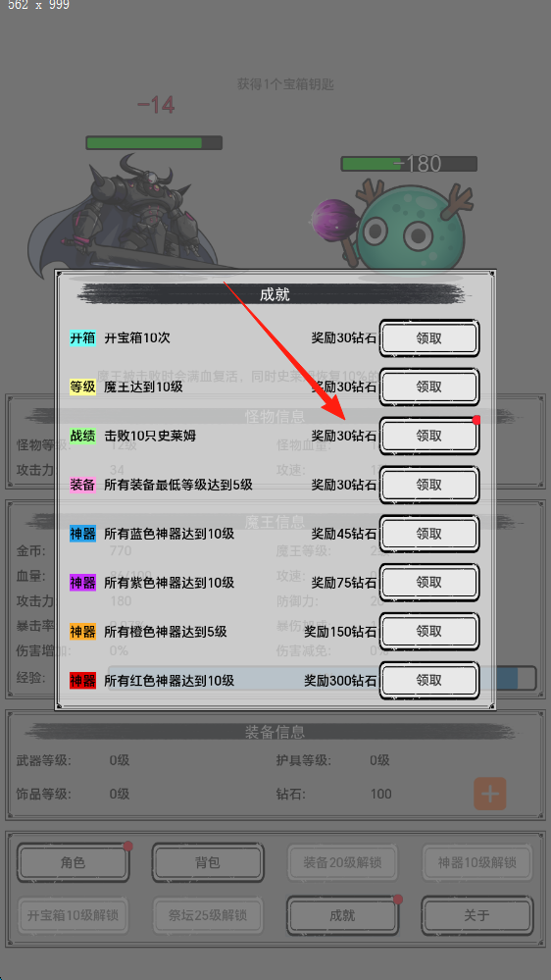551x980 pixels.
Task: Open the 成就 achievements button
Action: tap(342, 915)
